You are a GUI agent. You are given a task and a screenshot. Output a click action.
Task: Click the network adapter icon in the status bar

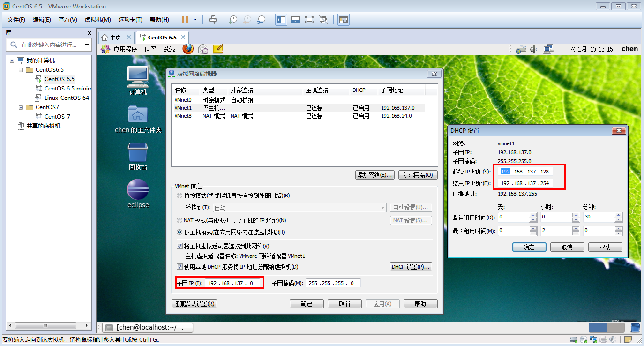pyautogui.click(x=594, y=339)
